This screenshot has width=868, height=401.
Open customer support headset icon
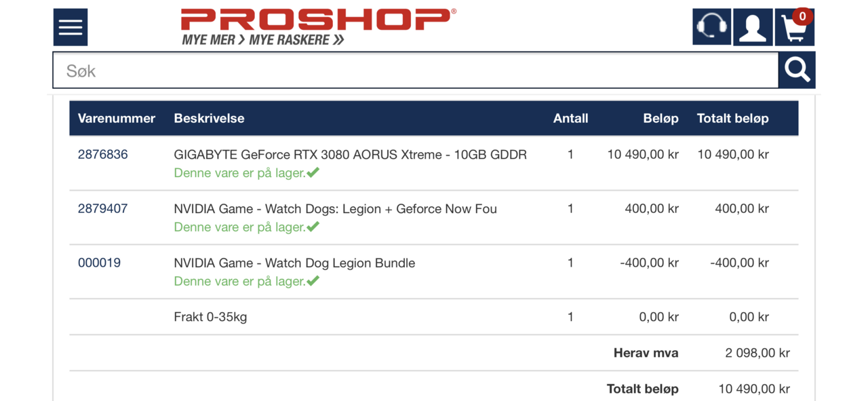pos(711,27)
